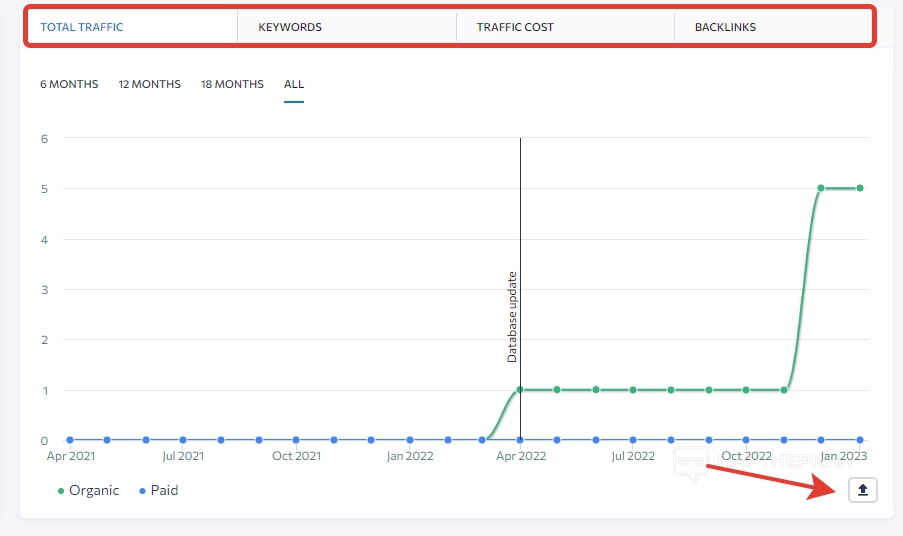Toggle the Paid series in legend
The width and height of the screenshot is (903, 536).
tap(164, 491)
